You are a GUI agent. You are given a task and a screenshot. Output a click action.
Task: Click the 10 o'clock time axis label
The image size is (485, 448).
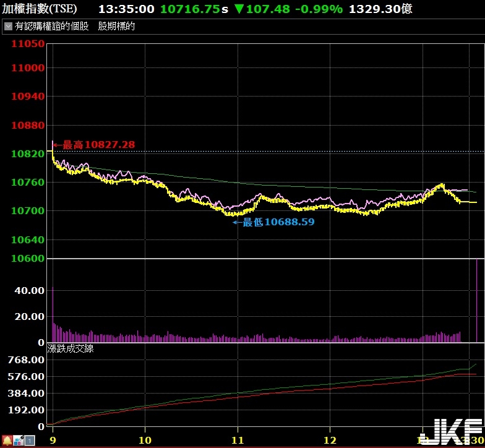(x=145, y=441)
